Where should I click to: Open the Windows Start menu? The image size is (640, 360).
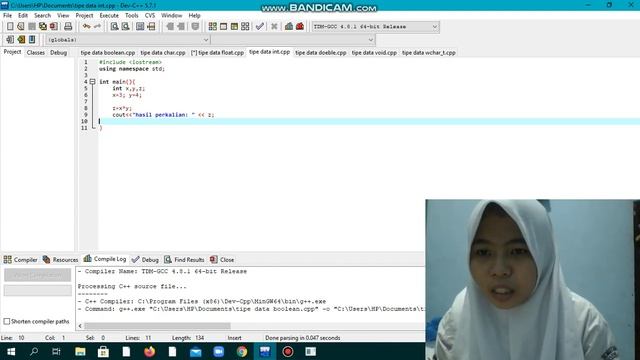[x=11, y=351]
